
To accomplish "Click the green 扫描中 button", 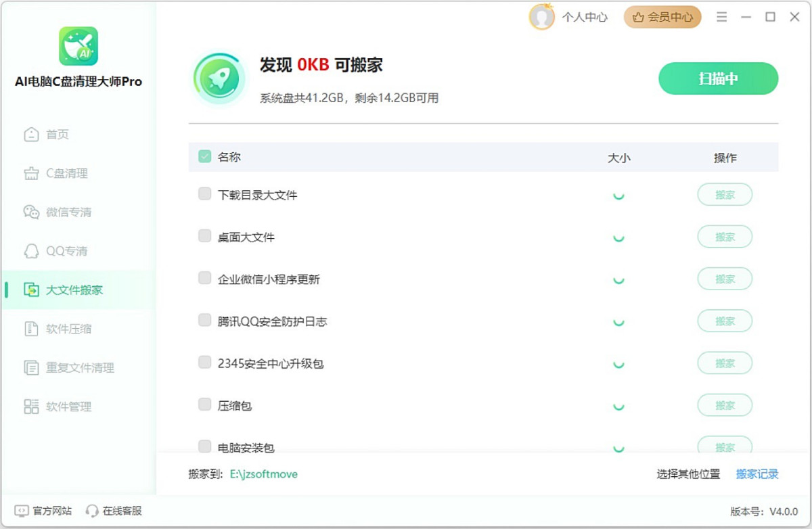I will tap(718, 78).
